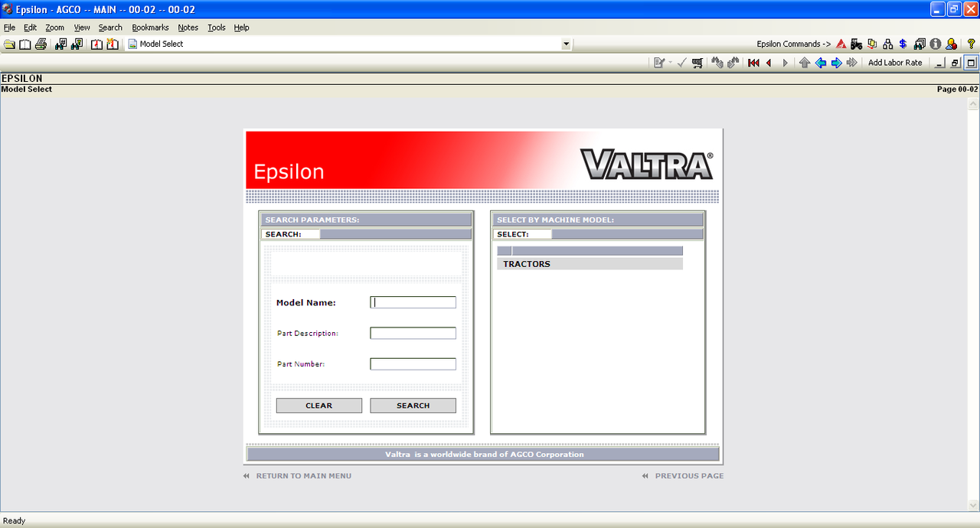Click the gray next page triangle
This screenshot has height=528, width=980.
(785, 63)
